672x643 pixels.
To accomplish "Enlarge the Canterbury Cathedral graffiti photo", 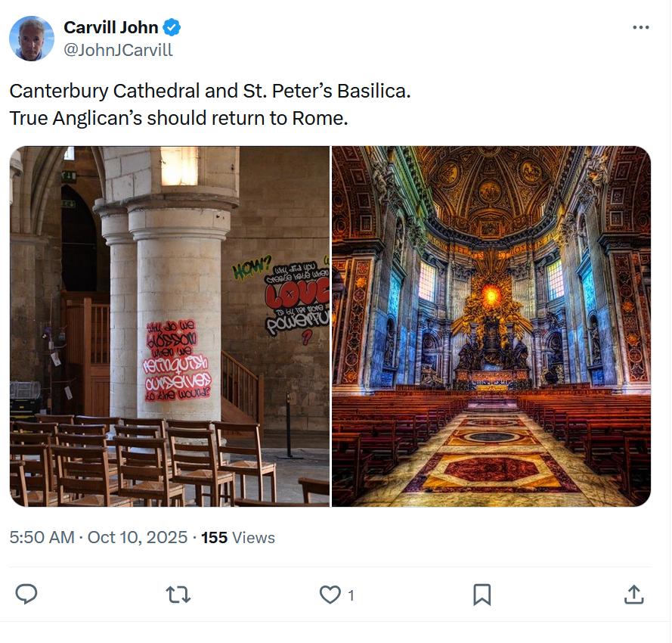I will (170, 327).
